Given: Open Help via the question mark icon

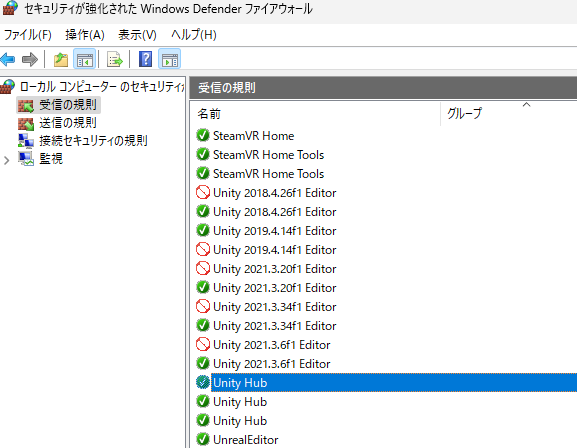Looking at the screenshot, I should [x=145, y=59].
